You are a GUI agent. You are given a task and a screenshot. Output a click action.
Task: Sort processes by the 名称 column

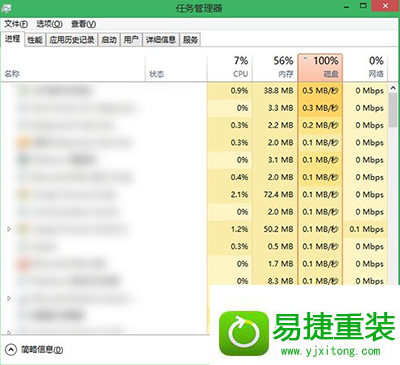73,68
